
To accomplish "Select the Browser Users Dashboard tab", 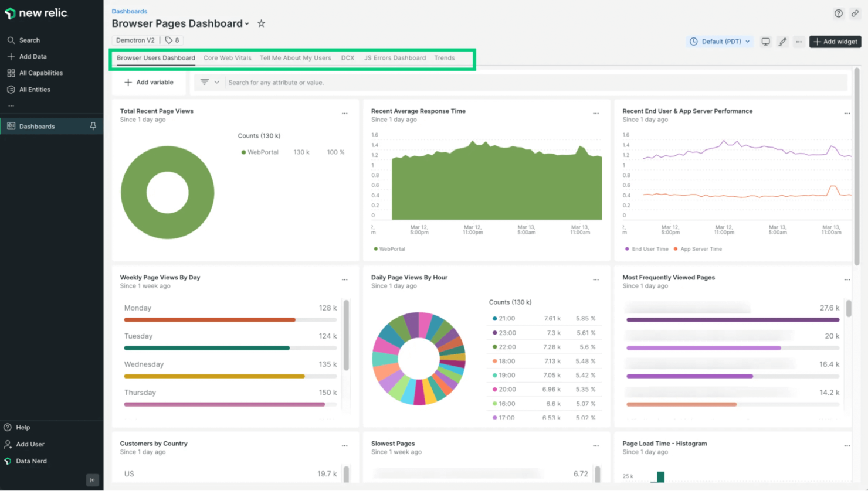I will pyautogui.click(x=156, y=58).
